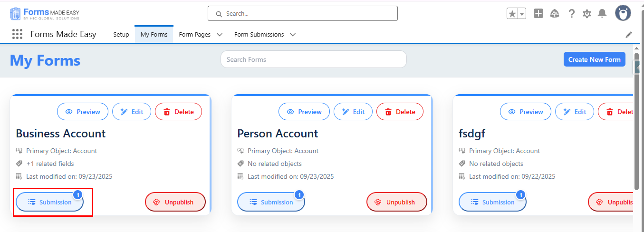Open the Setup gear icon

coord(587,14)
